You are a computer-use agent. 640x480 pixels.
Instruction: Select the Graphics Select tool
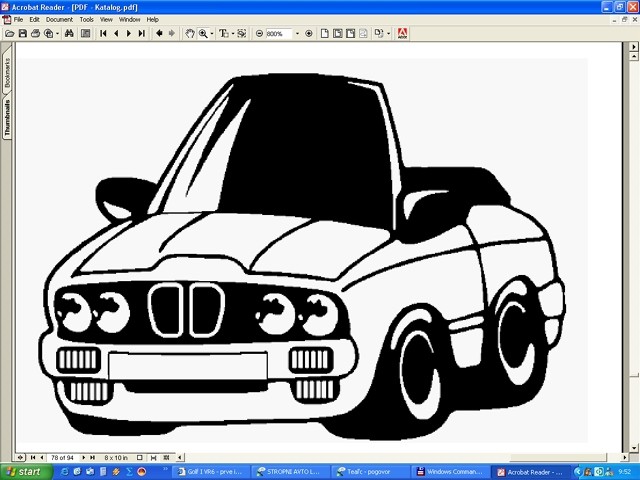[242, 33]
